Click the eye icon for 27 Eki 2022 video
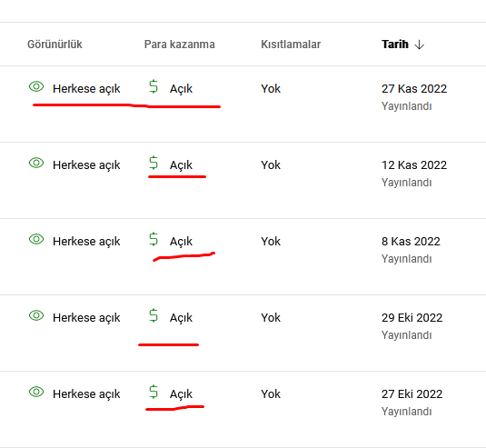 coord(36,392)
